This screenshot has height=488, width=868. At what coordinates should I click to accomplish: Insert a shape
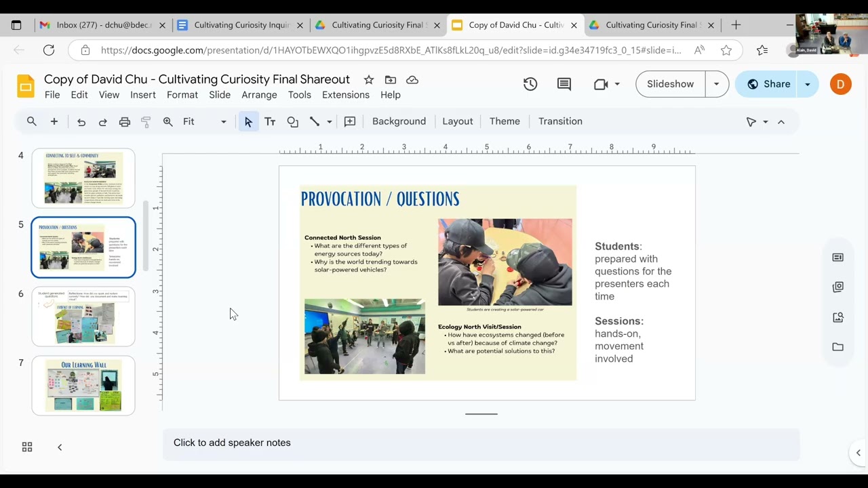pyautogui.click(x=292, y=122)
